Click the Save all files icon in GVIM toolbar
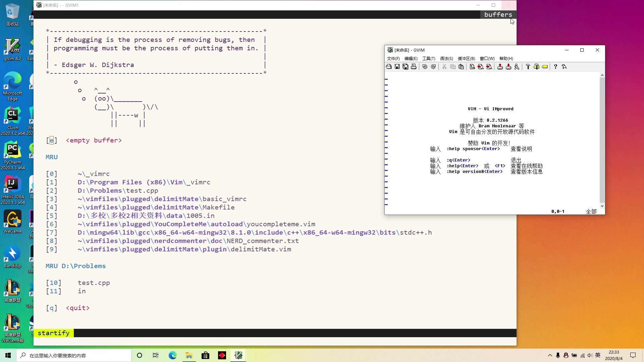 pyautogui.click(x=406, y=67)
